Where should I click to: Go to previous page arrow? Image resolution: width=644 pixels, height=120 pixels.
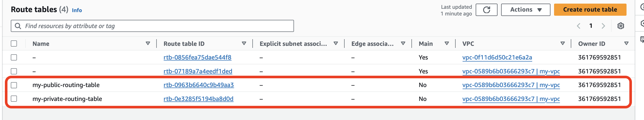point(578,26)
